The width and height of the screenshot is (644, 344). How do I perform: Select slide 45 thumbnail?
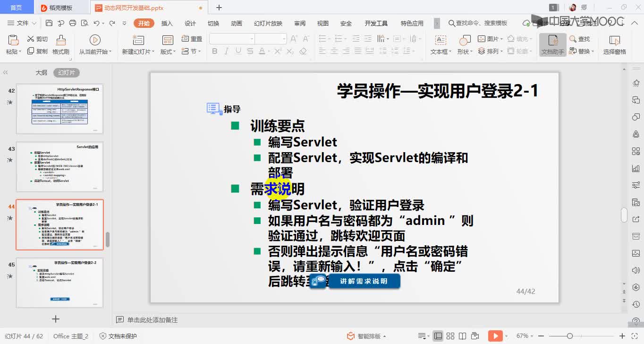click(59, 283)
